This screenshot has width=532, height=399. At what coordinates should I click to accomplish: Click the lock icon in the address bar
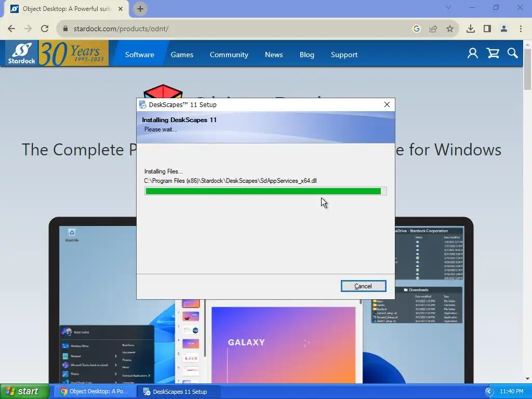pyautogui.click(x=65, y=29)
